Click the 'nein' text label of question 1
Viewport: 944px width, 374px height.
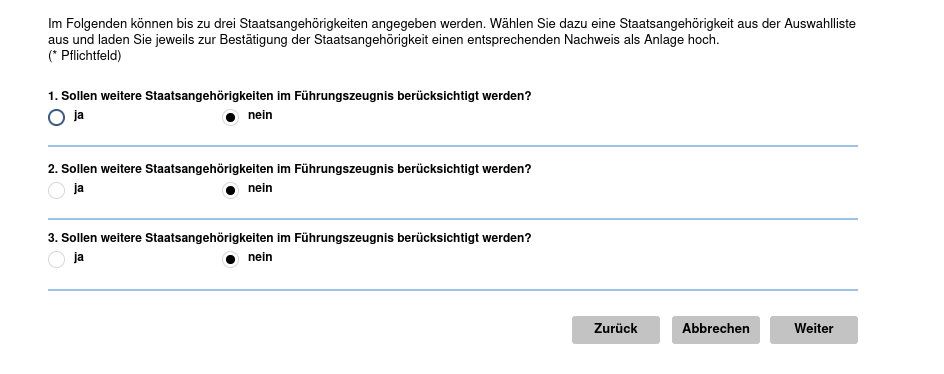[x=260, y=115]
